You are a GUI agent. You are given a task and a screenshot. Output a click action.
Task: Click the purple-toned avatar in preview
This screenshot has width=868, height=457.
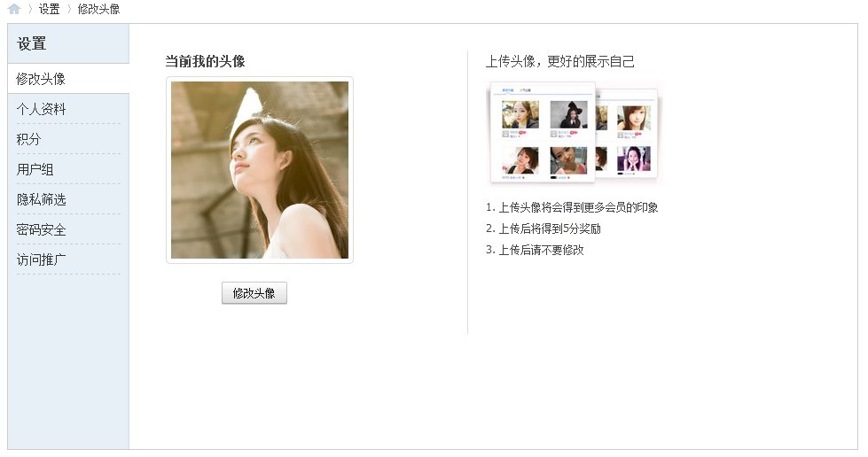634,159
